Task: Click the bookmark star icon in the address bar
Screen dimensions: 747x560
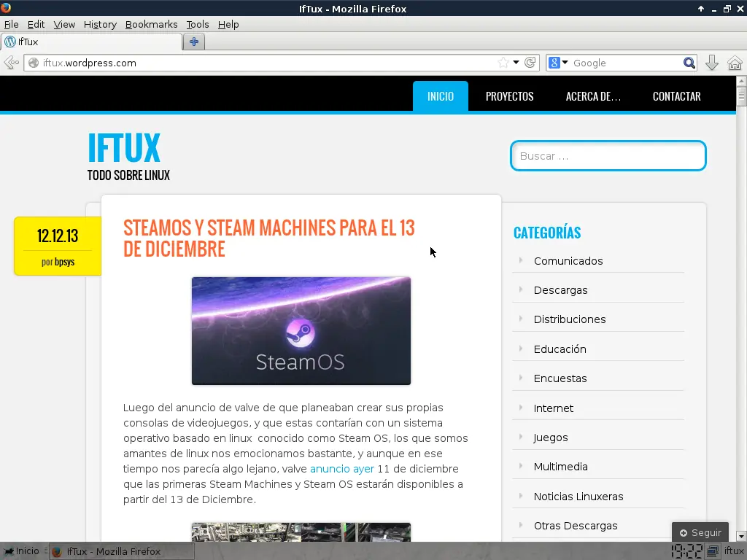Action: tap(503, 63)
